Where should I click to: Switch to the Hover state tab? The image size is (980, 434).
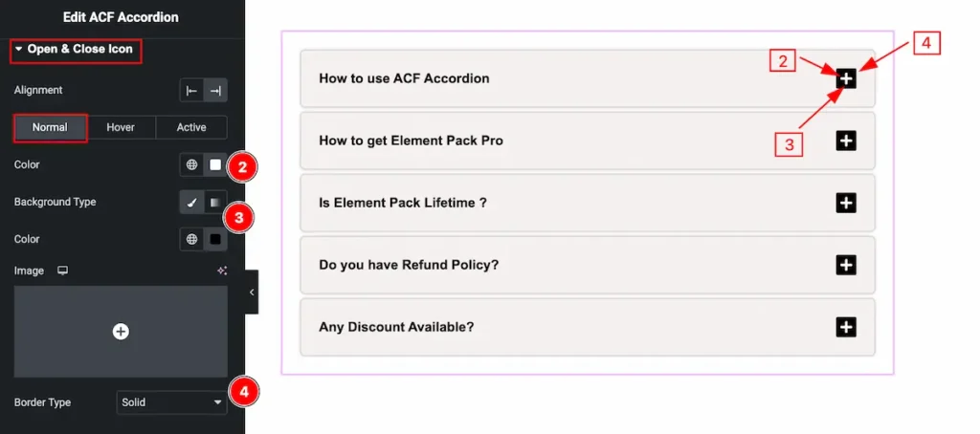coord(121,127)
